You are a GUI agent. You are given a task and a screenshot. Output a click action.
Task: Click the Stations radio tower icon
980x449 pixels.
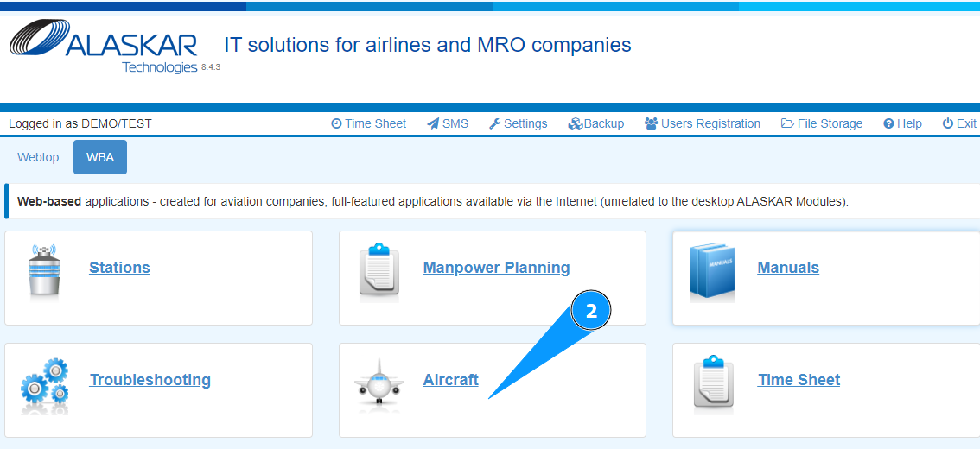point(45,271)
